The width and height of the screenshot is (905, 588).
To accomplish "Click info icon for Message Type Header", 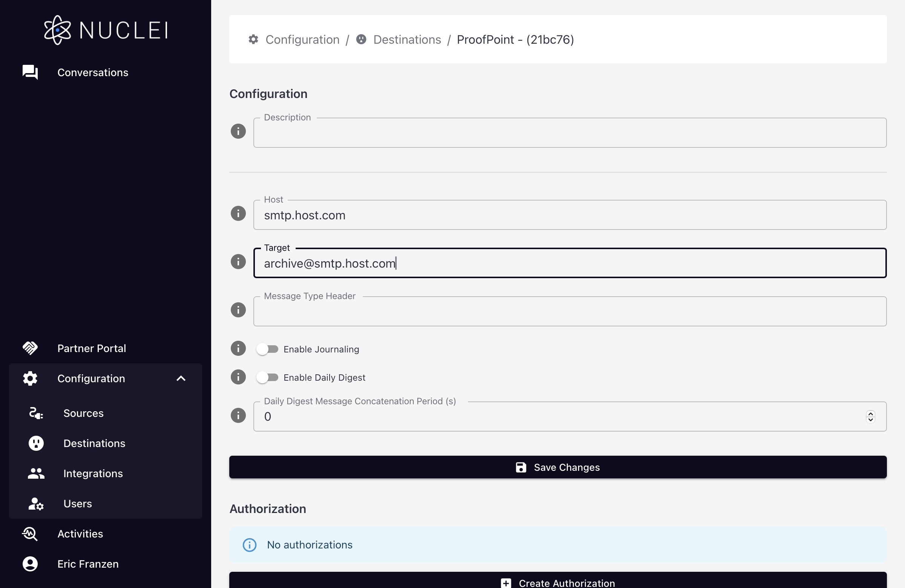I will coord(238,310).
